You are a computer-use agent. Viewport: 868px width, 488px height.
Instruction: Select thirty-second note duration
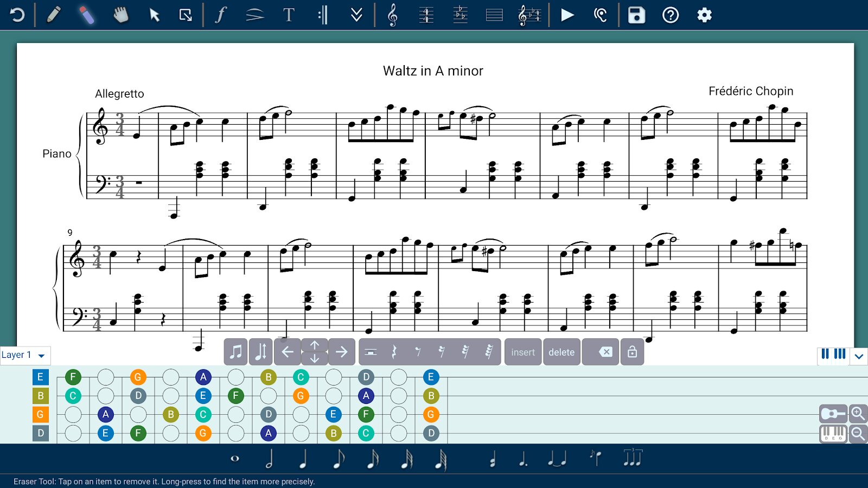pos(407,459)
